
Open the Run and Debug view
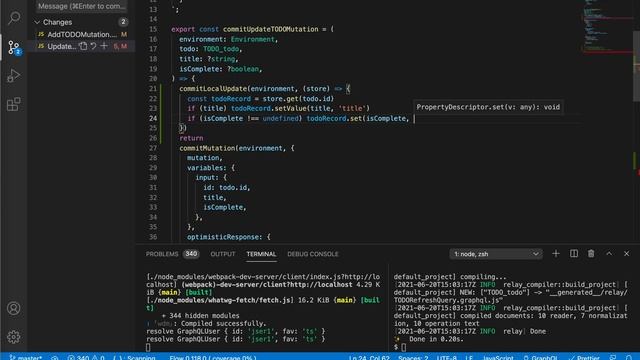point(14,76)
